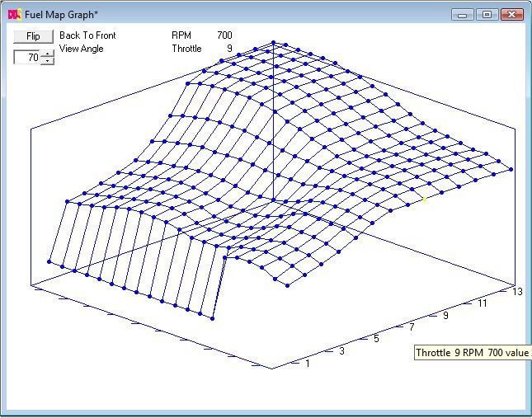
Task: Click the Back To Front label
Action: click(x=87, y=35)
